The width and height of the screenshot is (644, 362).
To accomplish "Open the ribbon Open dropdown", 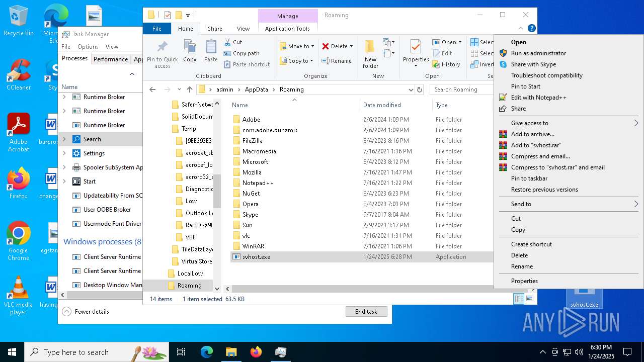I will pyautogui.click(x=447, y=42).
